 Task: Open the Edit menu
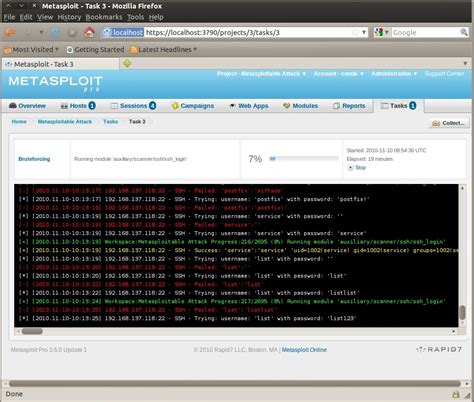[26, 17]
